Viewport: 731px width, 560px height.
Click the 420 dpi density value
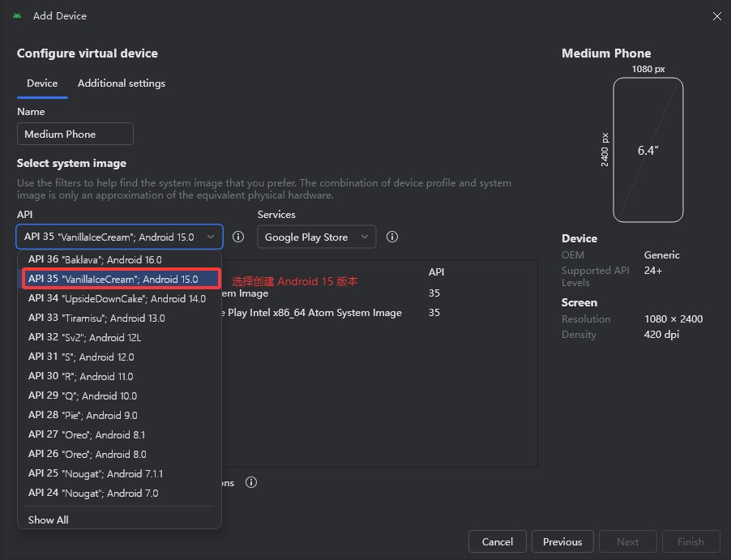661,335
